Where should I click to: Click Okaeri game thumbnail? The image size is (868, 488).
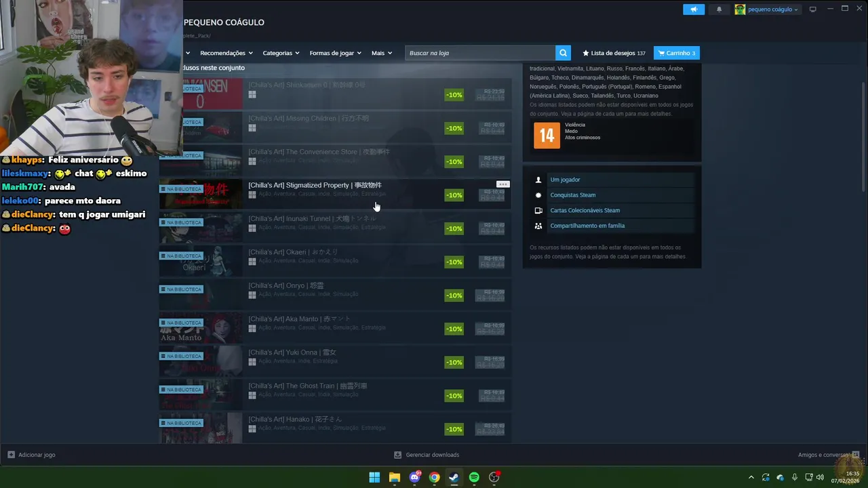pos(201,261)
